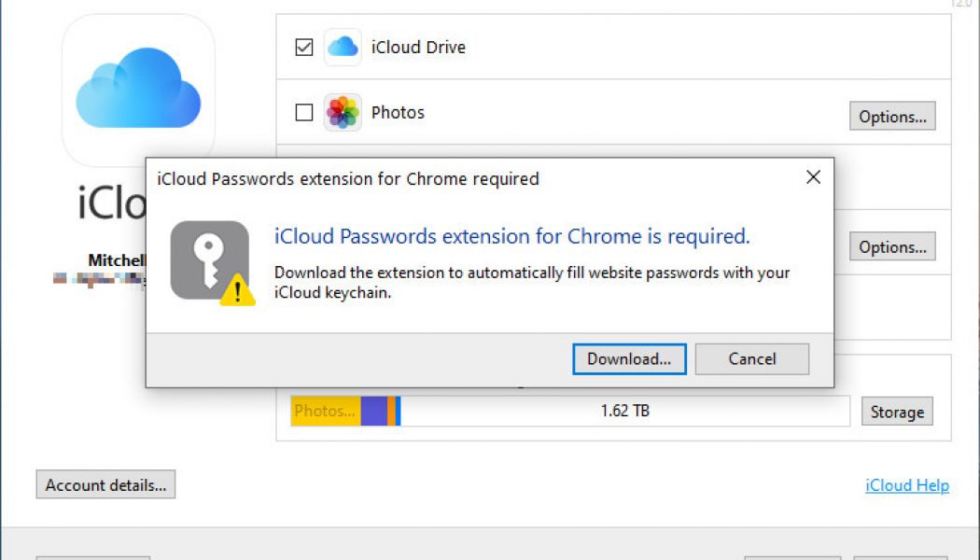
Task: Click the large iCloud logo
Action: point(138,89)
